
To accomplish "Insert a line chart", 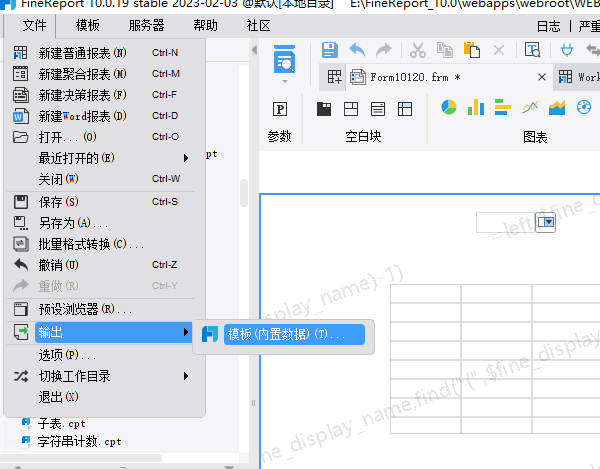I will (x=530, y=107).
